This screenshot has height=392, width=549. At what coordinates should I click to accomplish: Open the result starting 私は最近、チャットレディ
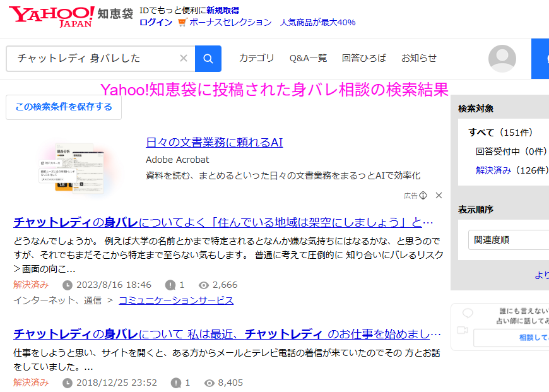tap(227, 334)
